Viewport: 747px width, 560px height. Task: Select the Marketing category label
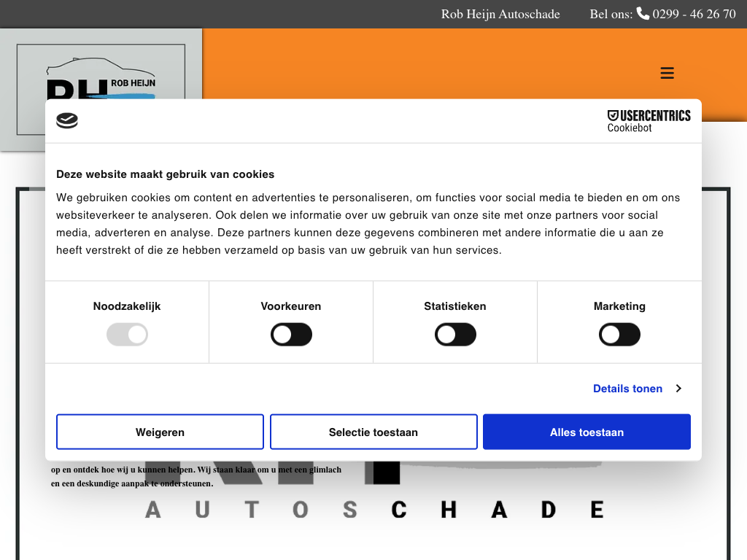coord(619,306)
